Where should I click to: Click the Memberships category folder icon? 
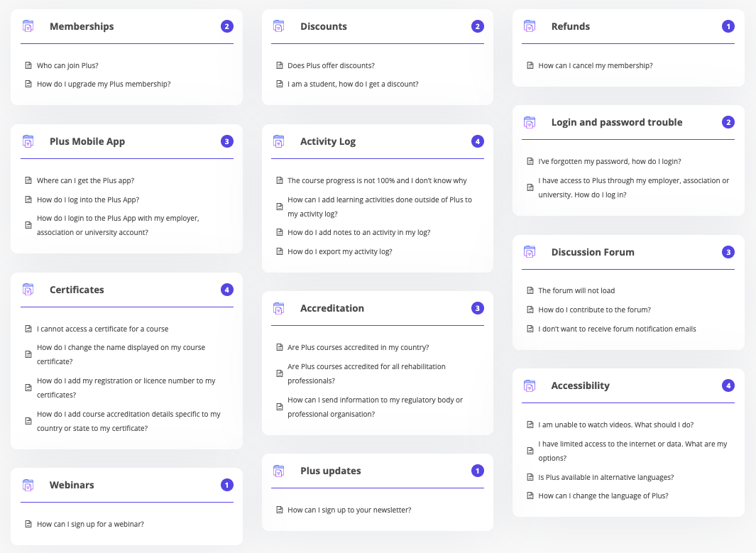[28, 26]
